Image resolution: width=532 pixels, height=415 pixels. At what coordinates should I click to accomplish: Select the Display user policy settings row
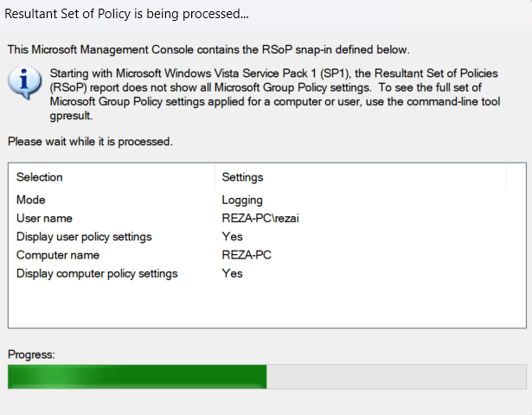click(x=84, y=237)
